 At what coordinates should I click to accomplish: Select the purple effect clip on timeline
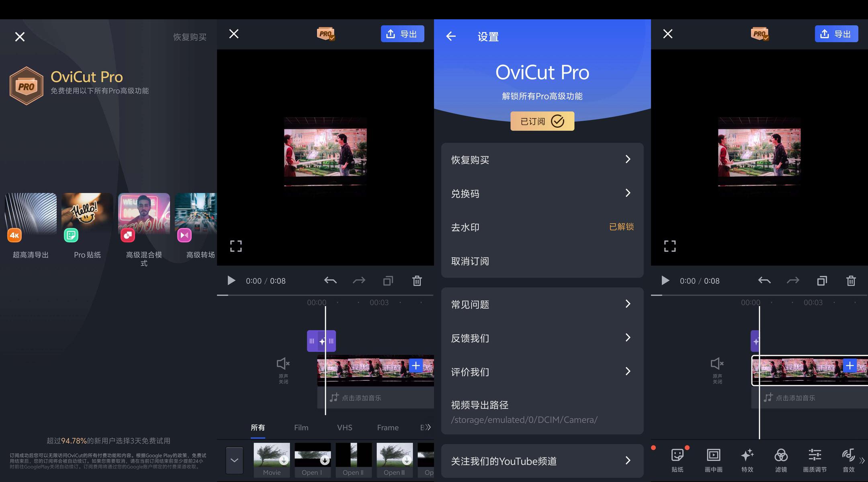(x=321, y=341)
